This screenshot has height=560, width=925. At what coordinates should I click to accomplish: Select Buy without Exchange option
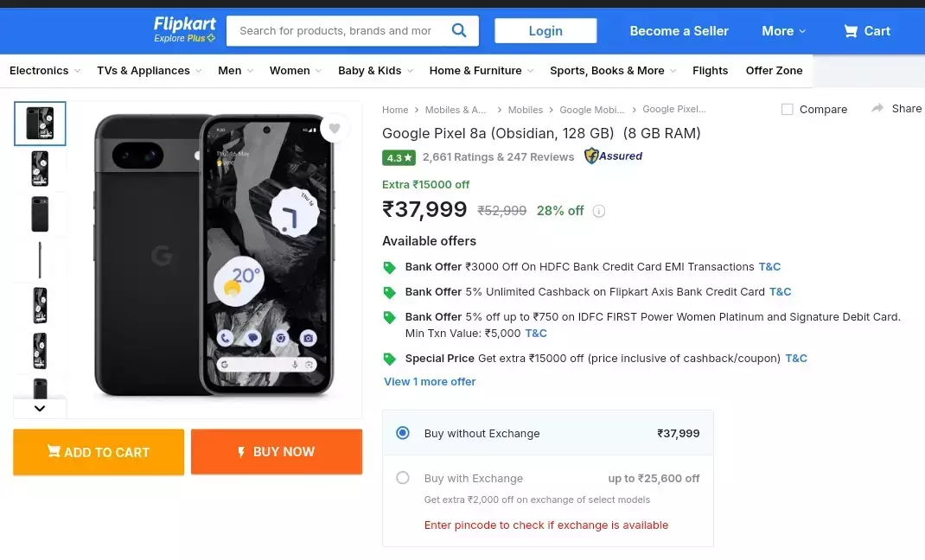(x=403, y=433)
